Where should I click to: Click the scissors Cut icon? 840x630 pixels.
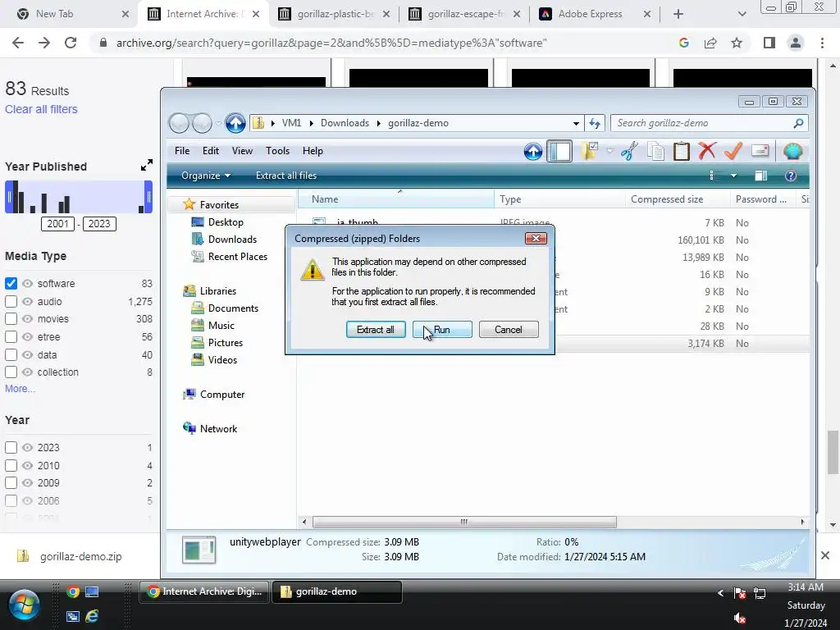629,151
